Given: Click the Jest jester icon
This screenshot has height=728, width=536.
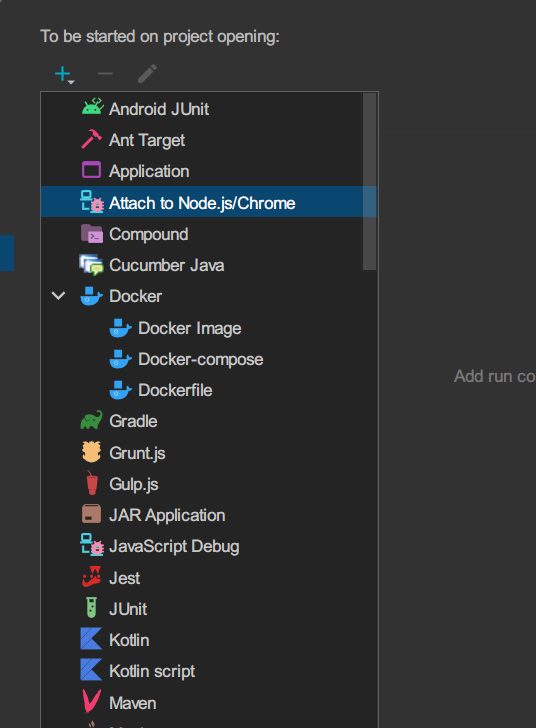Looking at the screenshot, I should [92, 577].
